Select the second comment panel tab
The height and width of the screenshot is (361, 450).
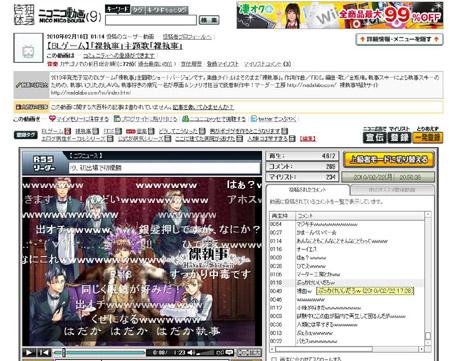point(392,190)
